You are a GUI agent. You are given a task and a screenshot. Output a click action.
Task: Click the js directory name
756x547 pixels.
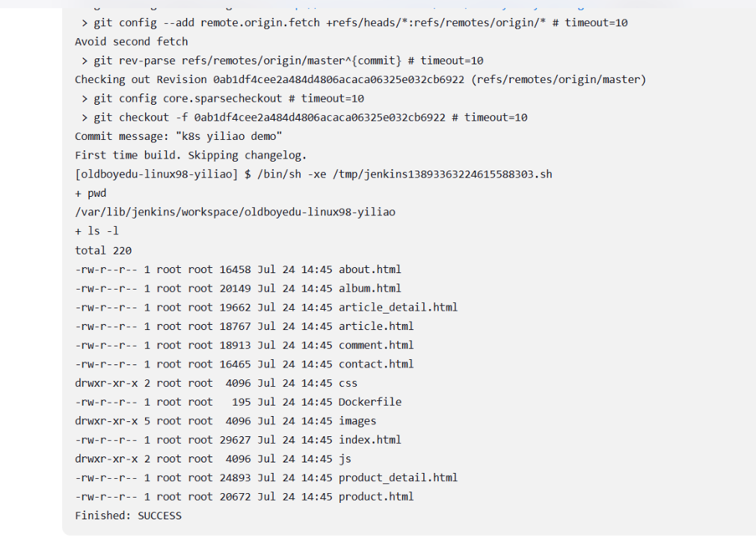tap(345, 459)
